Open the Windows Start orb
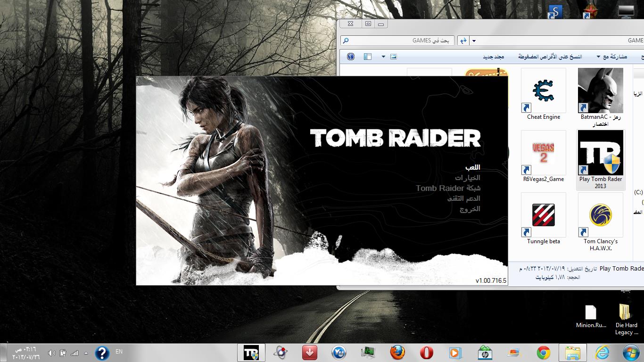Screen dimensions: 644x362 click(630, 353)
